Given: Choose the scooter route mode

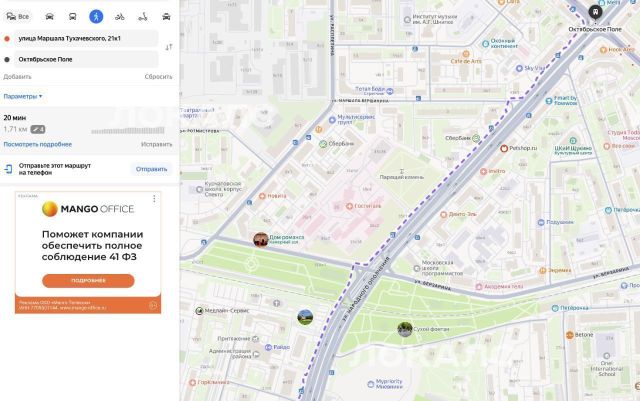Looking at the screenshot, I should point(142,16).
